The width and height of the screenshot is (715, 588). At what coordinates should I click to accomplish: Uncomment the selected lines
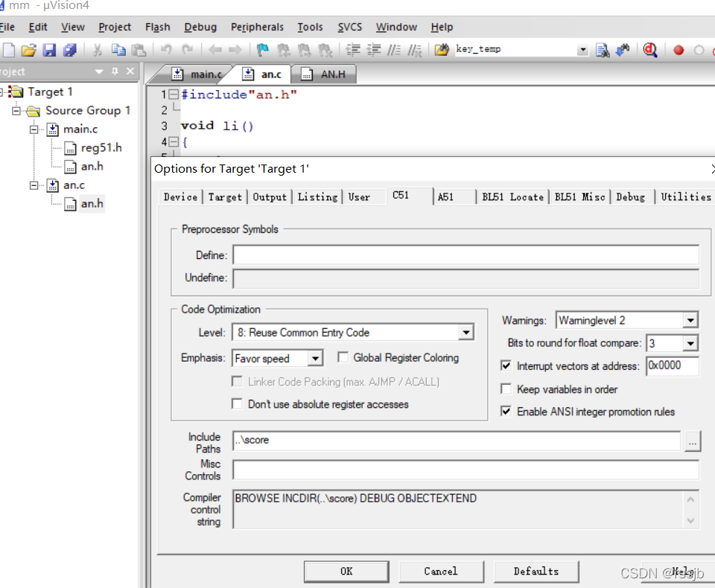415,50
